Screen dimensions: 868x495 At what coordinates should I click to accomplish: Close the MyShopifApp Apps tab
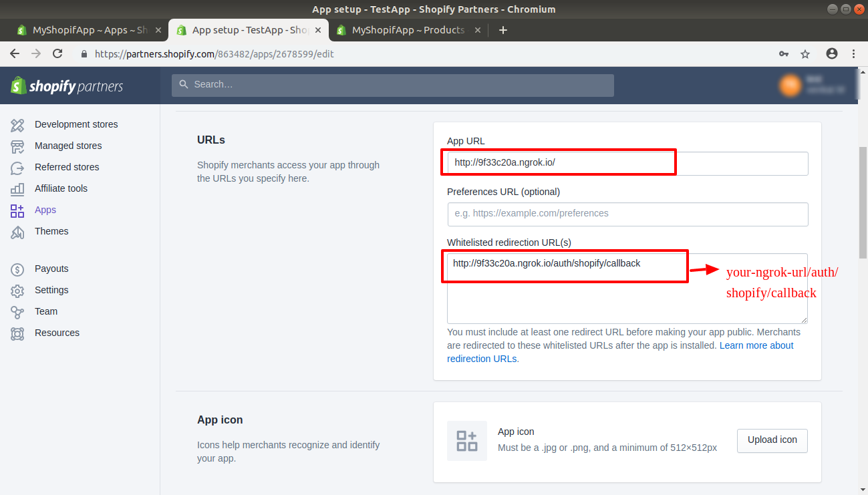[x=158, y=30]
